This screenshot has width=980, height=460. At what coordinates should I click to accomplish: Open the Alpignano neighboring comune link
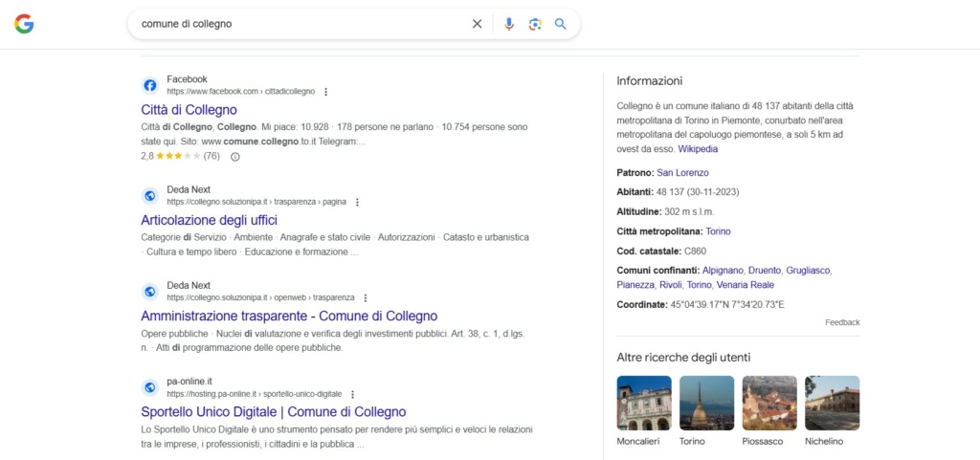click(724, 271)
